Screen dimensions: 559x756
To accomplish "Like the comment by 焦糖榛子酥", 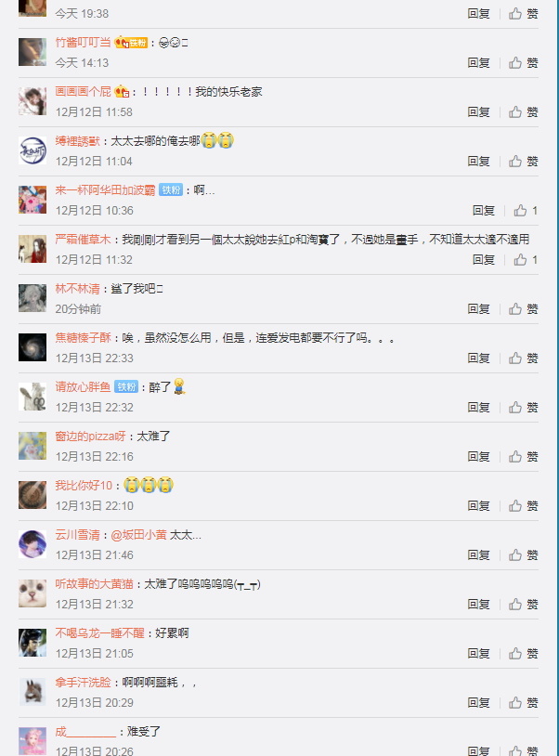I will [x=524, y=358].
